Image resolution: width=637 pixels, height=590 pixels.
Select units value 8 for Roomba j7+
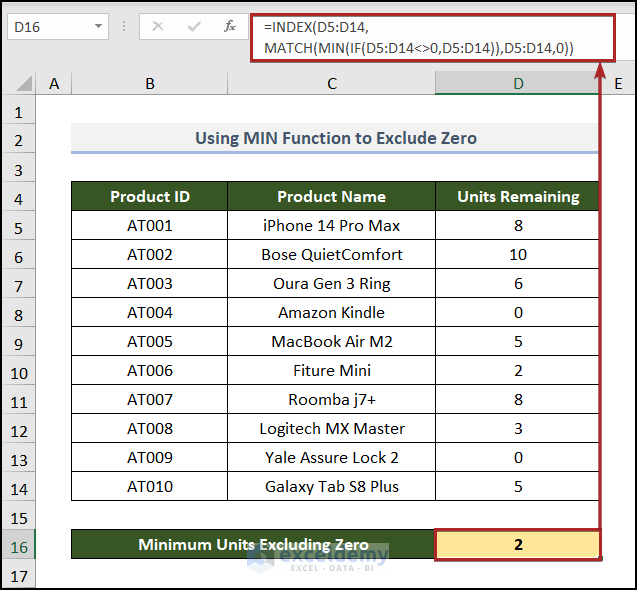click(x=517, y=399)
